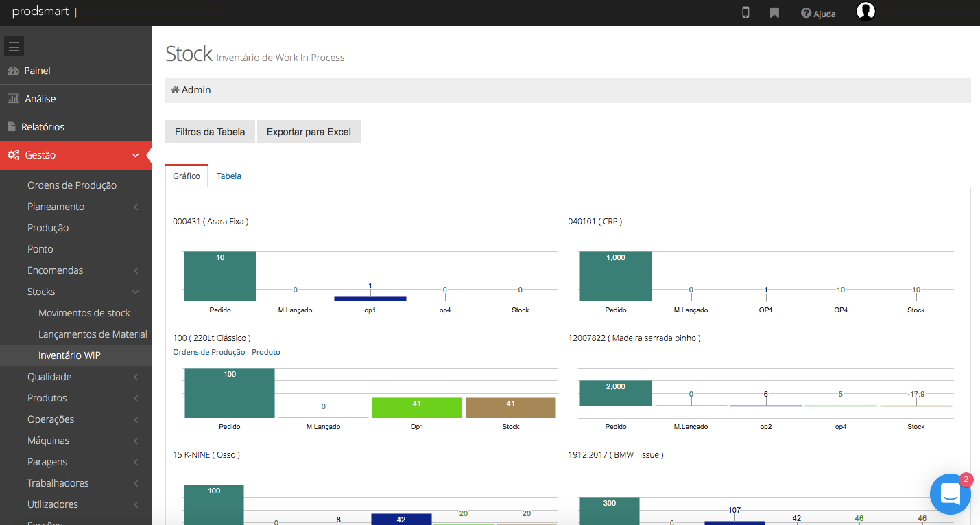Select the Gráfico tab
This screenshot has height=525, width=980.
(187, 176)
